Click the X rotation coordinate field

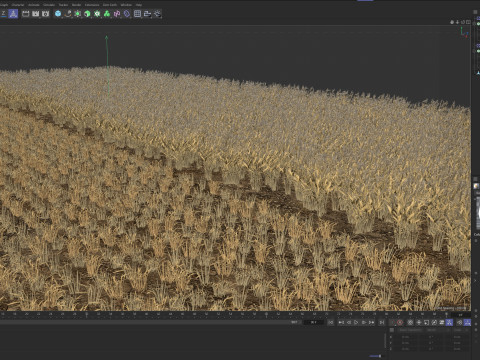point(431,337)
